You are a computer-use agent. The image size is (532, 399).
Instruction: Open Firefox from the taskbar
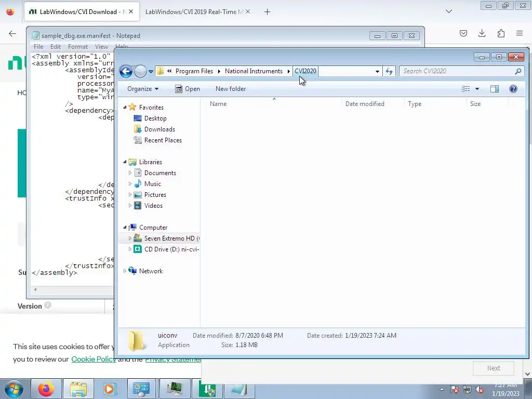click(46, 389)
